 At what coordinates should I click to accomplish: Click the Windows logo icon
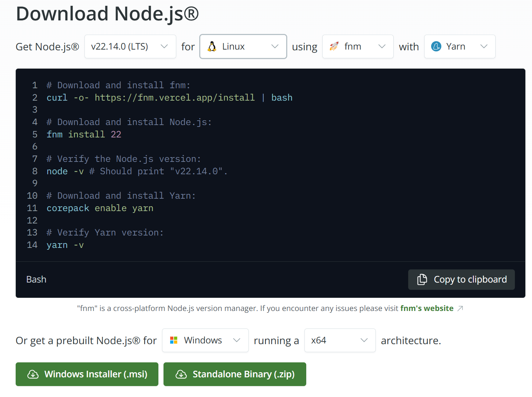point(174,340)
